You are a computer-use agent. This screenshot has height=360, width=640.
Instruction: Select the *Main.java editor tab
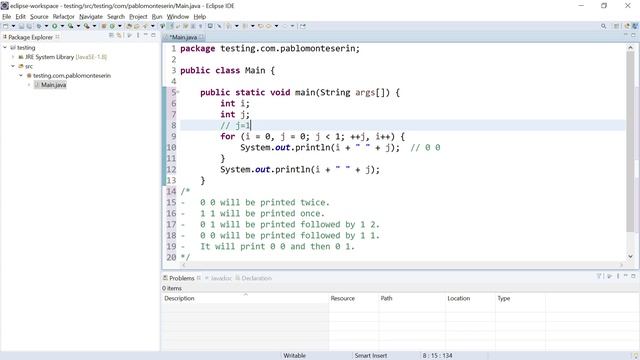click(183, 37)
